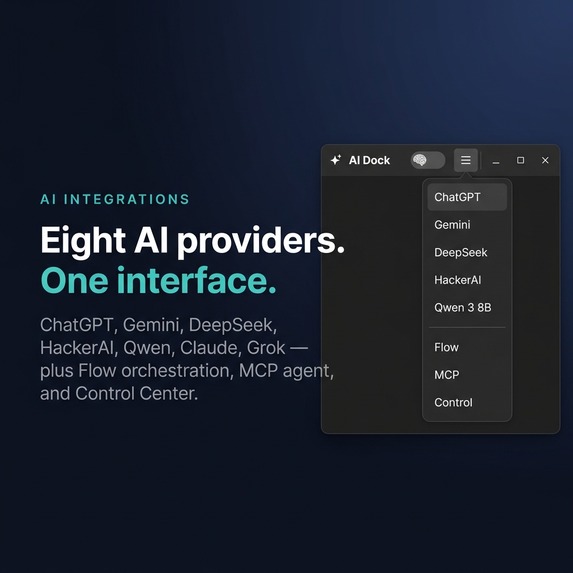Click the AI INTEGRATIONS heading

click(115, 199)
